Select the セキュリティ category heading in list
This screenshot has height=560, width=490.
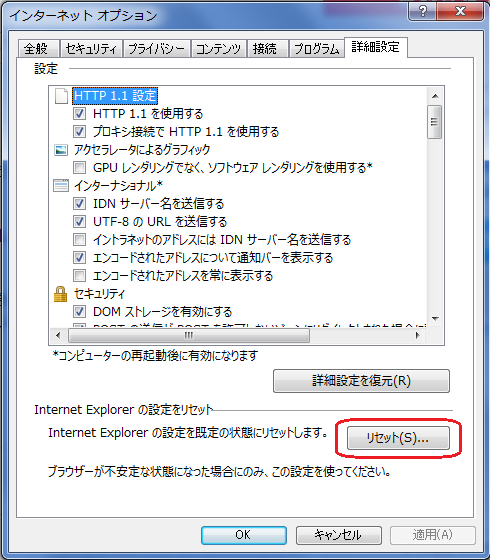(99, 294)
